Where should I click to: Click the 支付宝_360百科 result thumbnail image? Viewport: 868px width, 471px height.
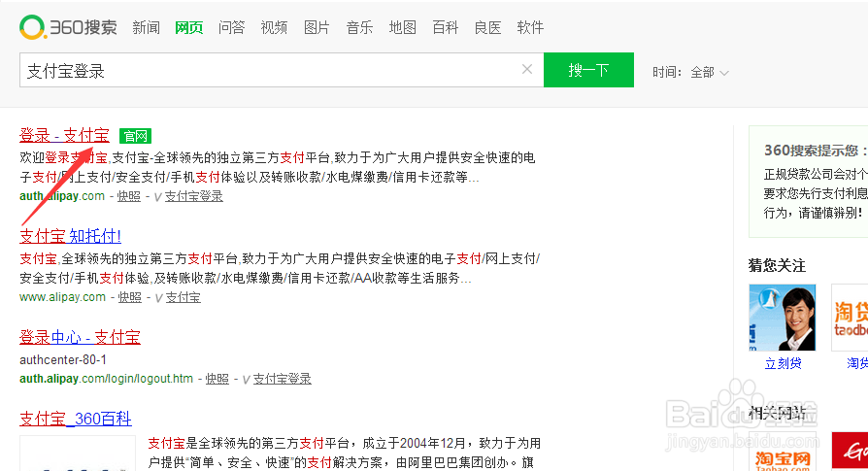(x=78, y=454)
